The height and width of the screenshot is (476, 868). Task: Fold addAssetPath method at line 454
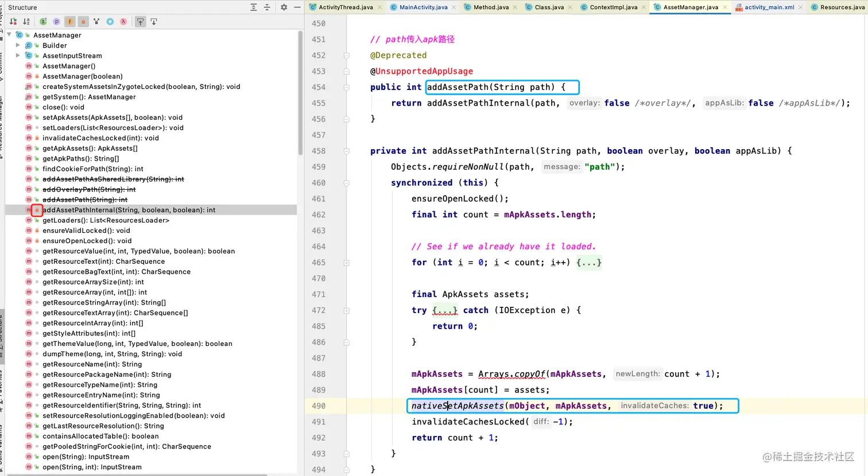pyautogui.click(x=347, y=87)
